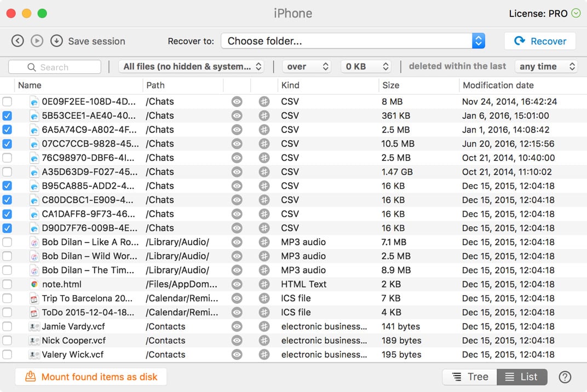This screenshot has height=392, width=587.
Task: Click eye icon for CA1DAFF8-9F73-46 row
Action: pyautogui.click(x=237, y=214)
